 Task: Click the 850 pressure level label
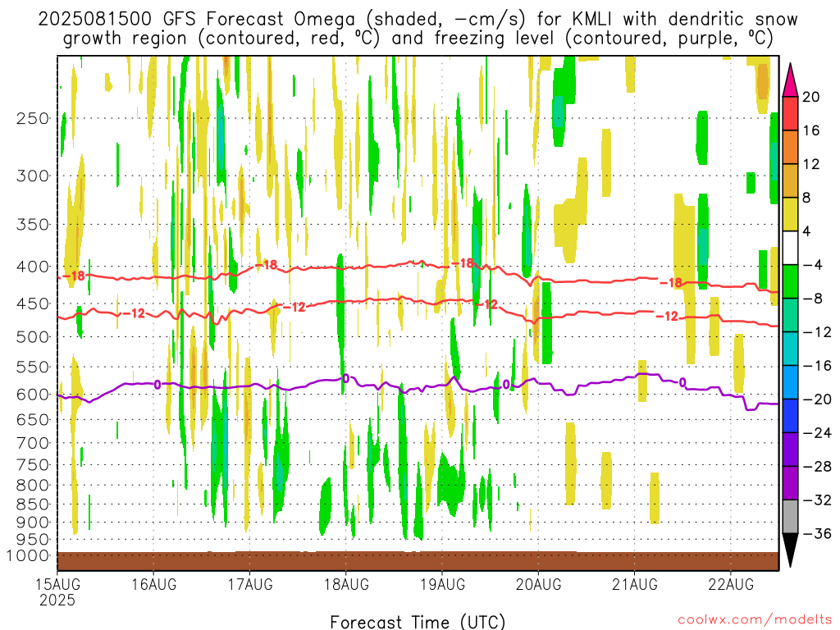click(x=33, y=504)
